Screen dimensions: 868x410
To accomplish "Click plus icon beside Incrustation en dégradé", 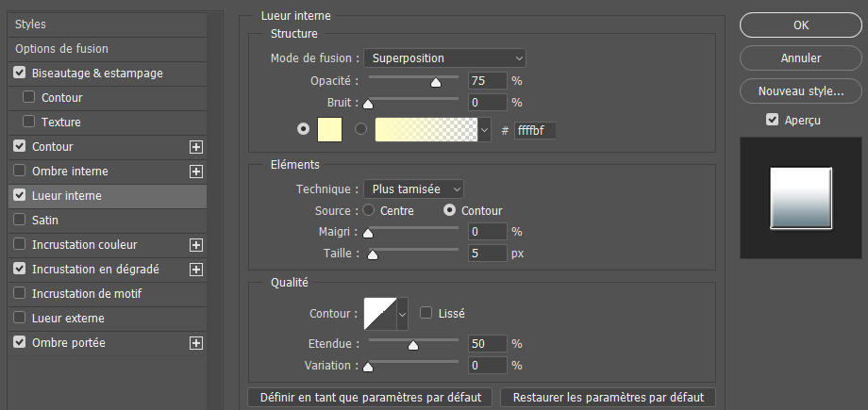I will (196, 270).
